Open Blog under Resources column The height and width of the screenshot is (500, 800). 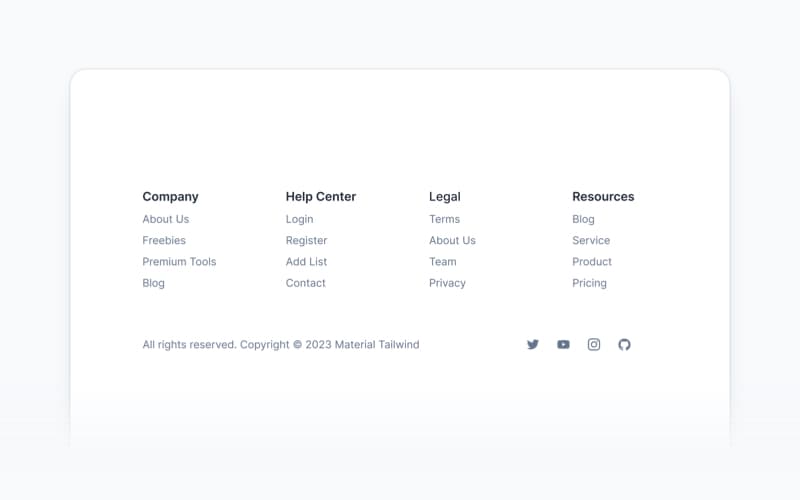(x=583, y=219)
